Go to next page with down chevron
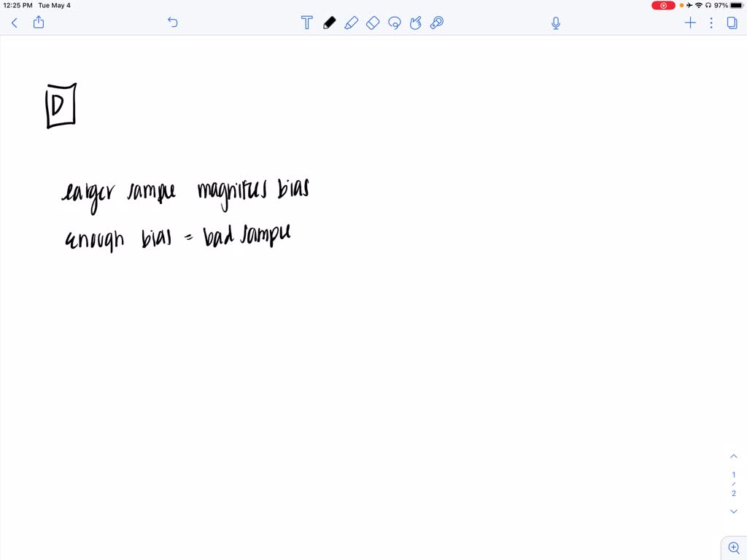Image resolution: width=747 pixels, height=560 pixels. click(734, 511)
